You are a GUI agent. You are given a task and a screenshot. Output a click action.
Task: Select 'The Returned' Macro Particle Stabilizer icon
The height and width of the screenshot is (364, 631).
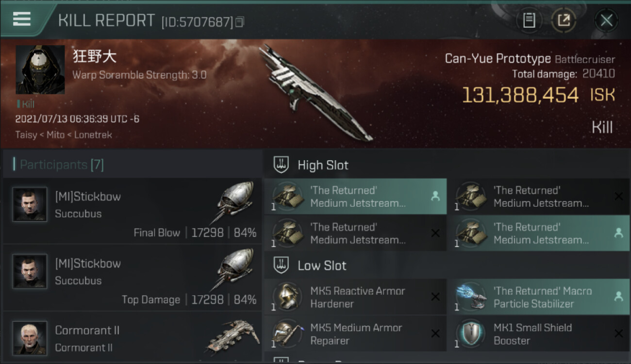coord(470,297)
